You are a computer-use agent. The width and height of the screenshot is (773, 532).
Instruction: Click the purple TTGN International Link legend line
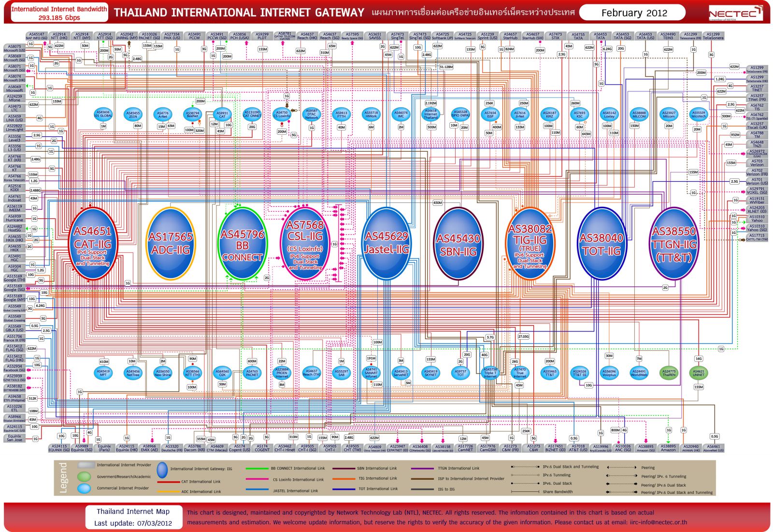coord(423,468)
